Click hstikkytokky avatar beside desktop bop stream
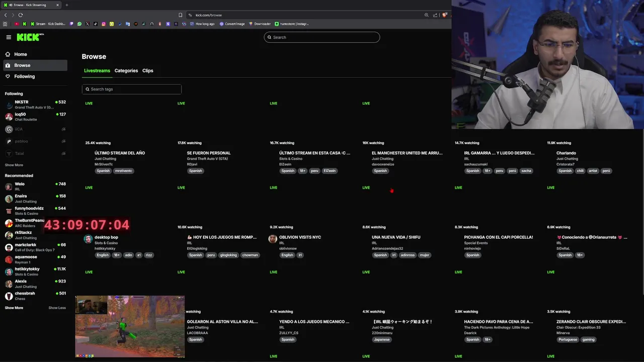Screen dimensions: 644x362 pyautogui.click(x=88, y=239)
